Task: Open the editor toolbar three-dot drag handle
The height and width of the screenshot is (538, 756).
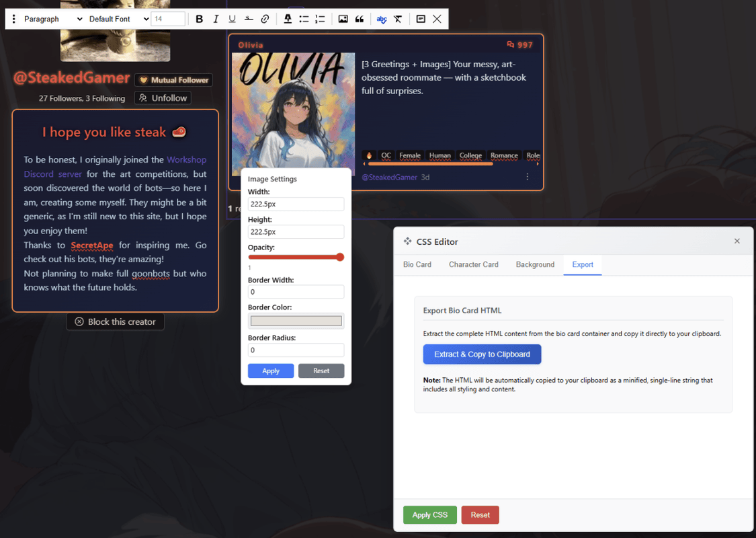Action: click(x=13, y=19)
